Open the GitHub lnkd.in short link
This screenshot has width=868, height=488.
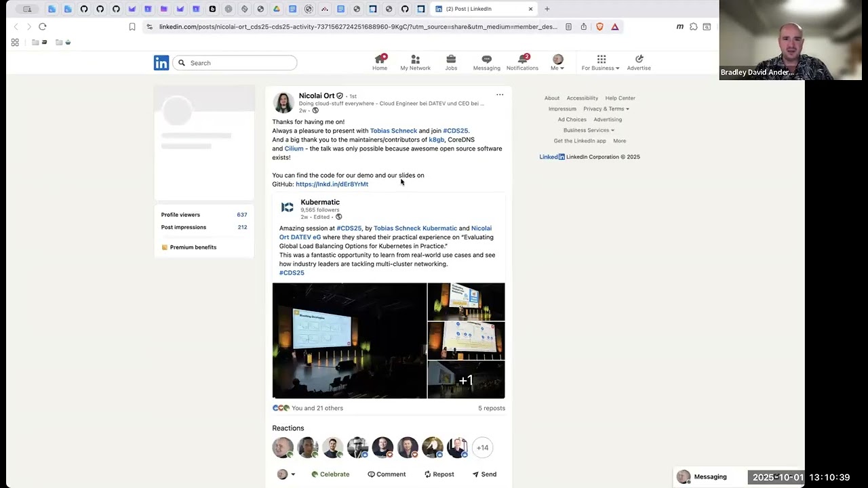click(332, 184)
